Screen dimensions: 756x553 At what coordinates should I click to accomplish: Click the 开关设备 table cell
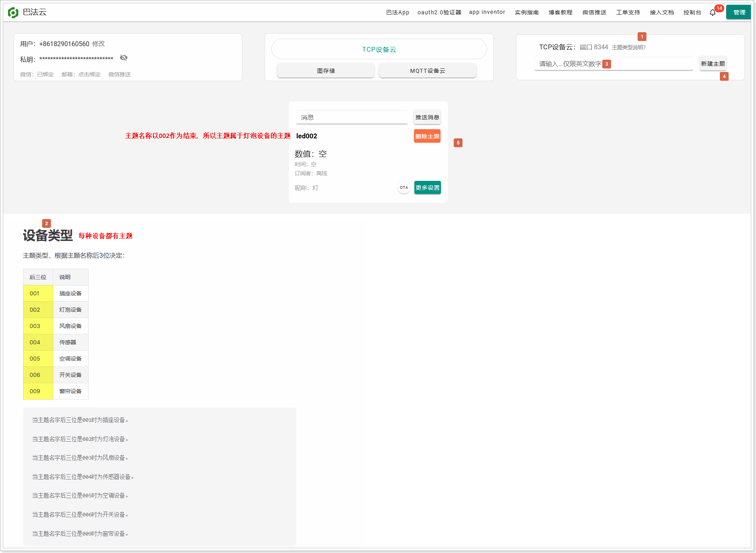pyautogui.click(x=71, y=375)
